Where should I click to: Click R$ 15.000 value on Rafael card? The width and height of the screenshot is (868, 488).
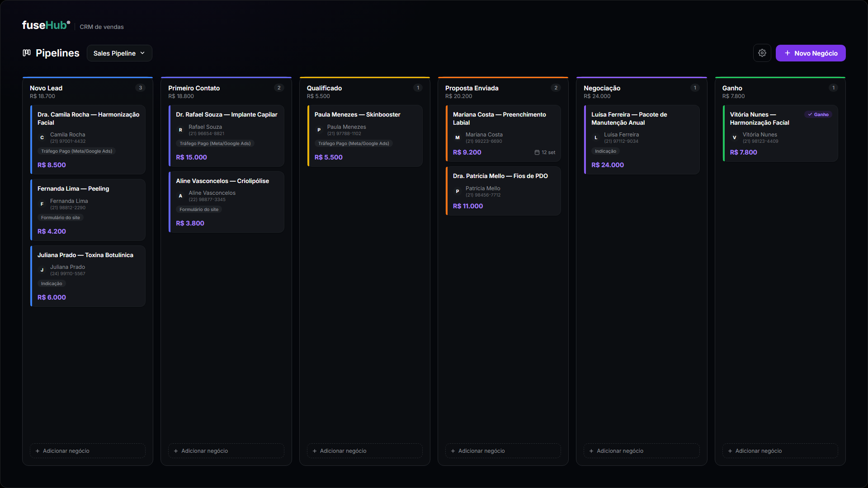pyautogui.click(x=191, y=157)
